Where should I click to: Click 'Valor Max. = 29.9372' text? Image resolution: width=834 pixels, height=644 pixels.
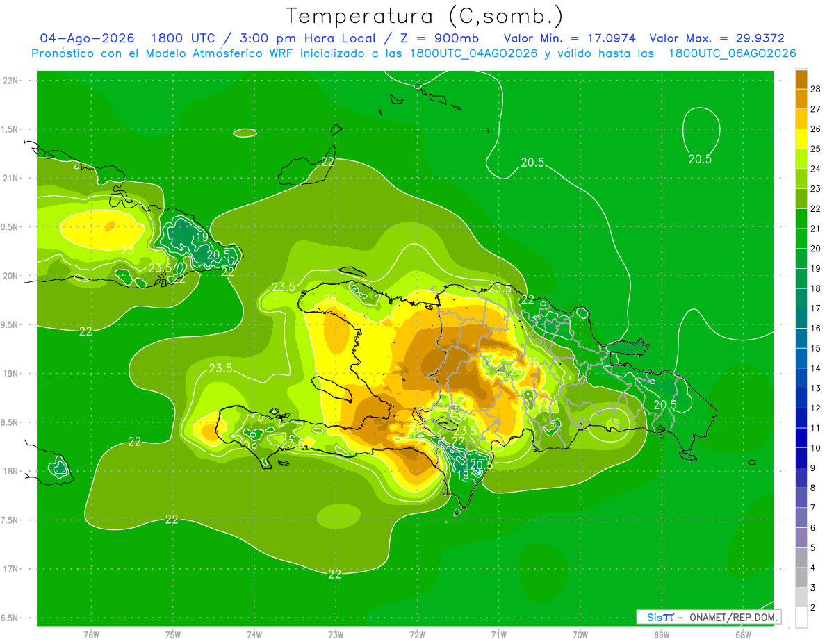click(x=717, y=38)
